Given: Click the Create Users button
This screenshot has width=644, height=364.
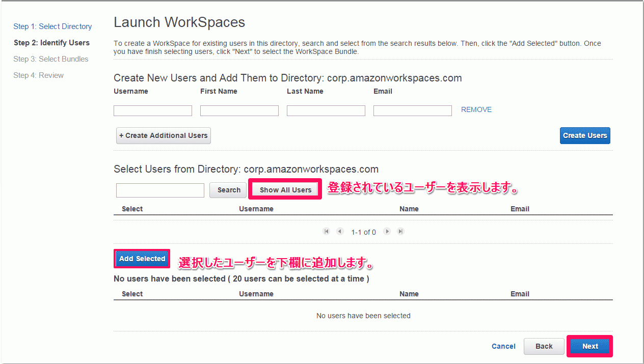Looking at the screenshot, I should coord(585,135).
